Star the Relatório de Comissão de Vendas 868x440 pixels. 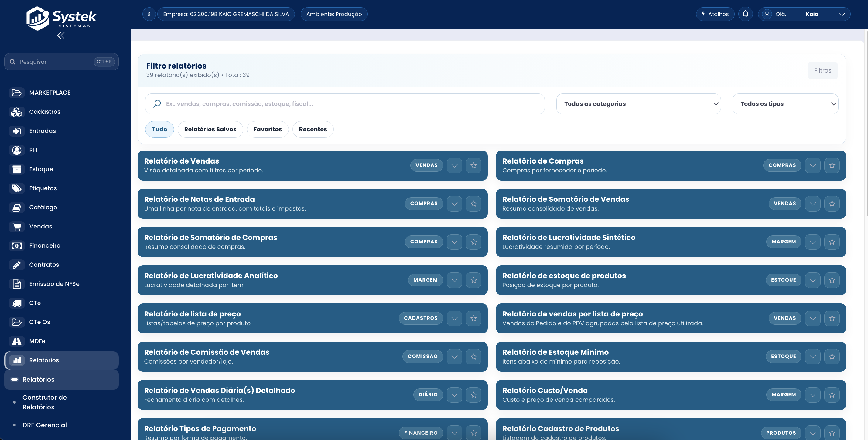click(473, 357)
